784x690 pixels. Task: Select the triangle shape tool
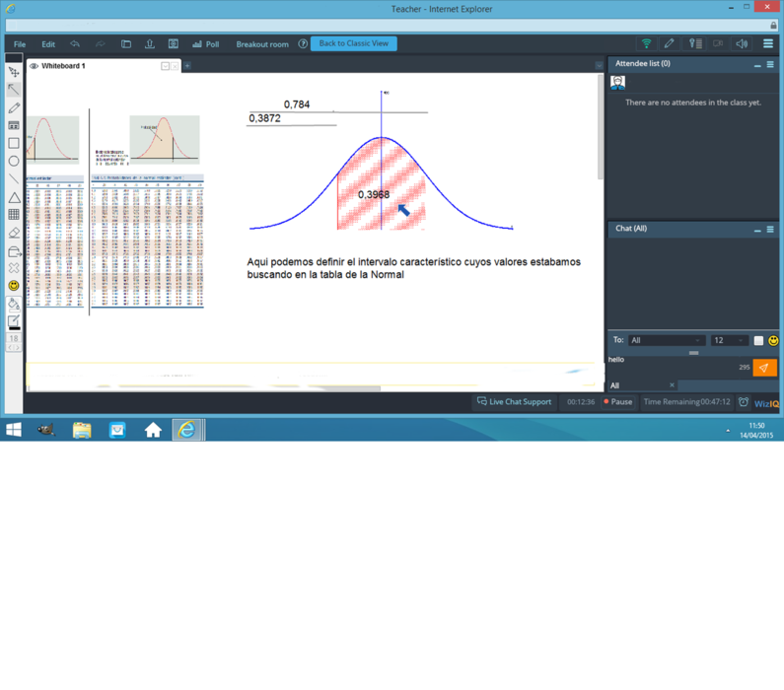14,197
